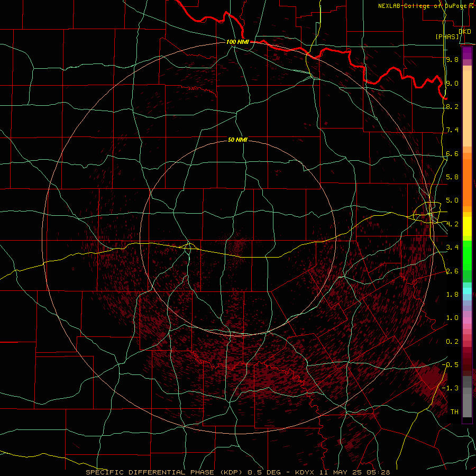Select the 3.4 value on color scale
The image size is (476, 476).
point(452,248)
